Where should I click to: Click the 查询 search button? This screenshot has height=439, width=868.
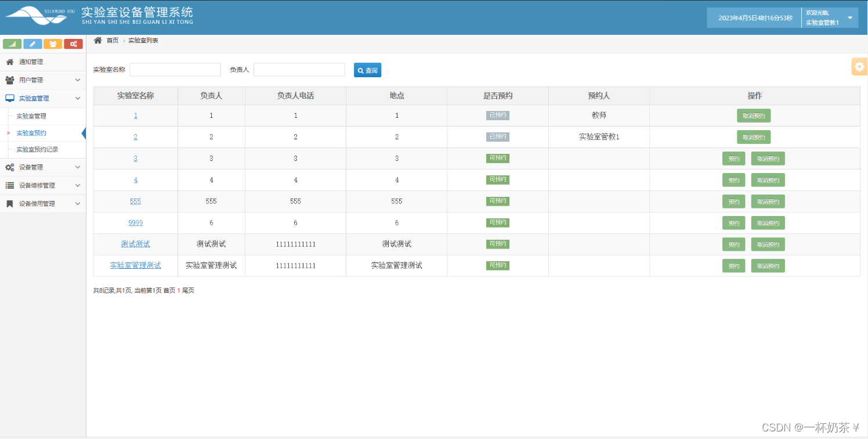click(367, 70)
